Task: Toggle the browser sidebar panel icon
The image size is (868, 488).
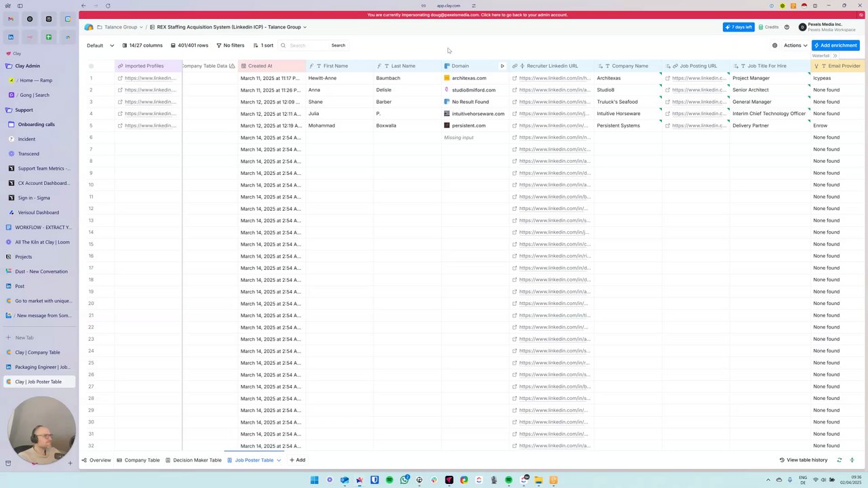Action: click(20, 5)
